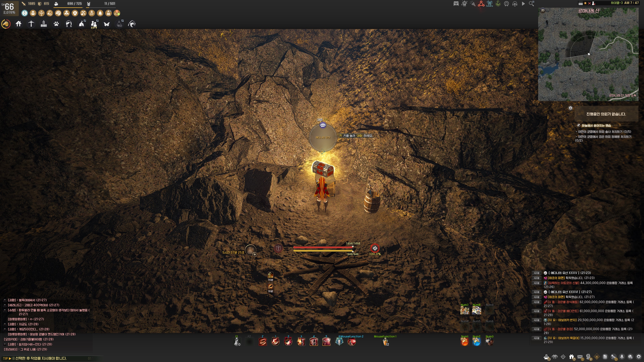This screenshot has width=644, height=362.
Task: Click the gear settings icon bottom right
Action: pos(639,357)
